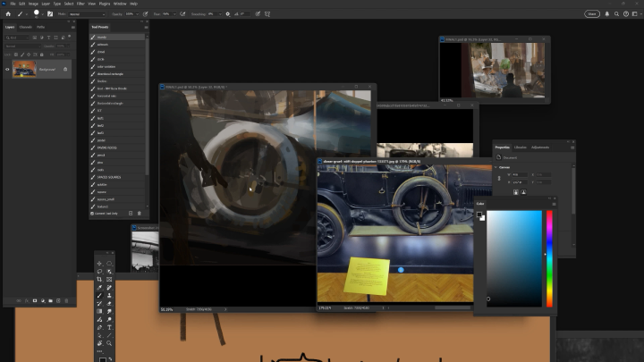Delete tool preset with trash icon
Image resolution: width=644 pixels, height=362 pixels.
coord(140,214)
